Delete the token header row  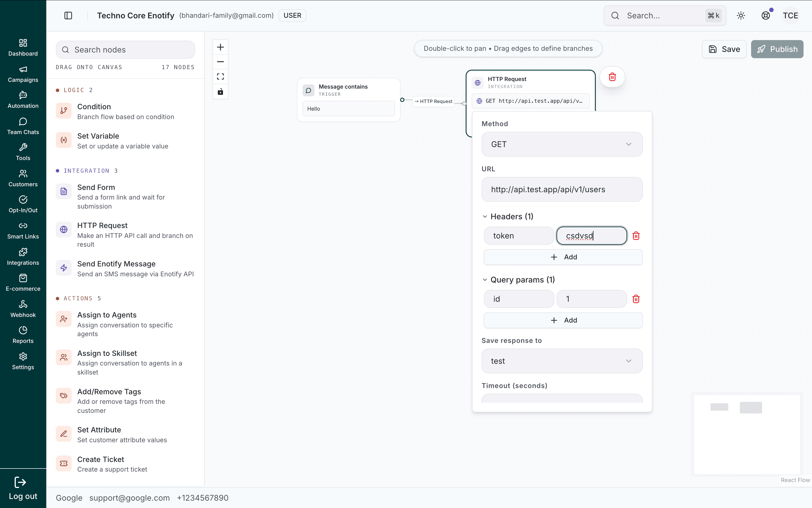[636, 236]
